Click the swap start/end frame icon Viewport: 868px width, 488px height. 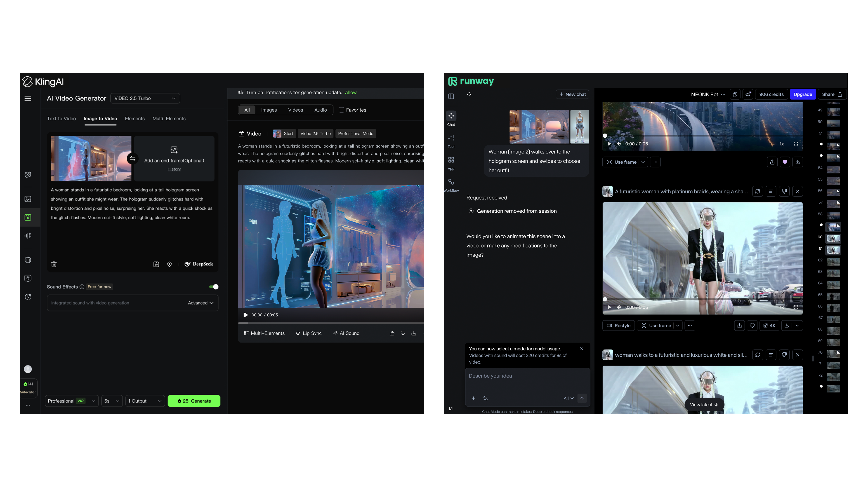click(x=132, y=159)
